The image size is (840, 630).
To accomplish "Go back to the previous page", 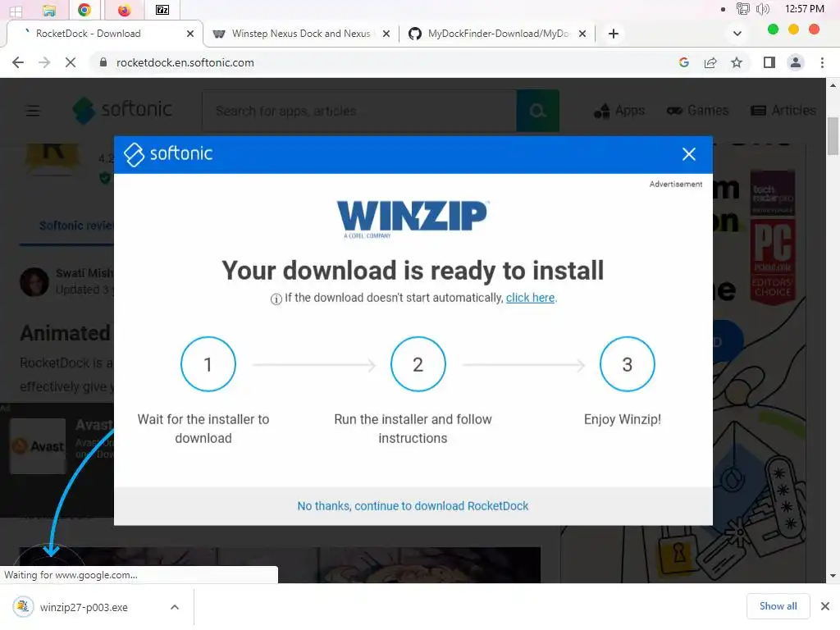I will pyautogui.click(x=18, y=62).
